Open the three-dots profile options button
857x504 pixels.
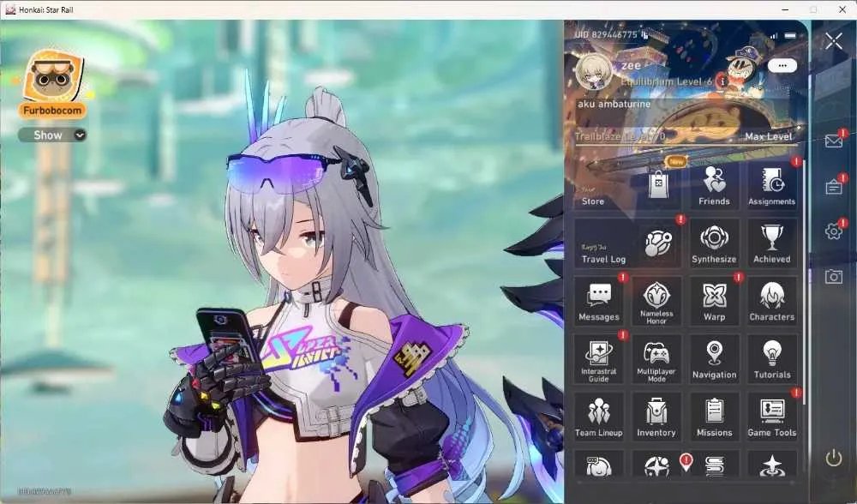click(x=782, y=66)
